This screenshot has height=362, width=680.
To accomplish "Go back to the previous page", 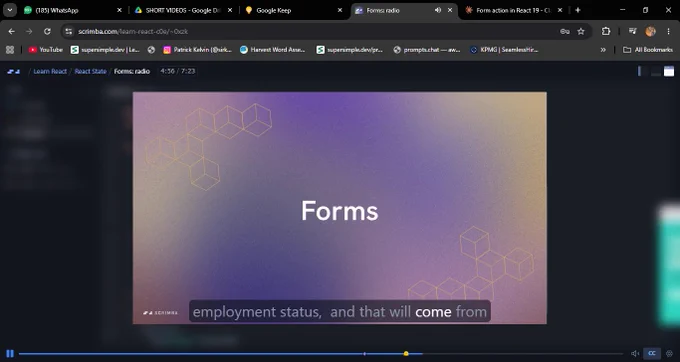I will pyautogui.click(x=12, y=31).
